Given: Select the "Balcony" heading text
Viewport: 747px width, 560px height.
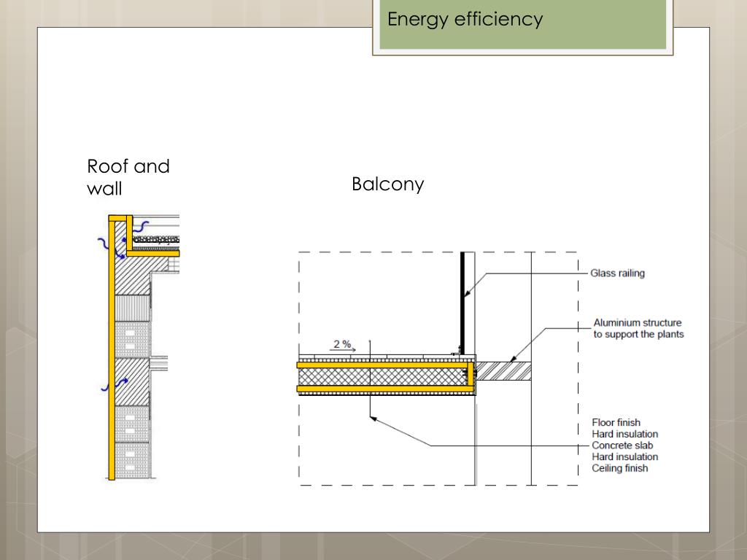Looking at the screenshot, I should (387, 184).
